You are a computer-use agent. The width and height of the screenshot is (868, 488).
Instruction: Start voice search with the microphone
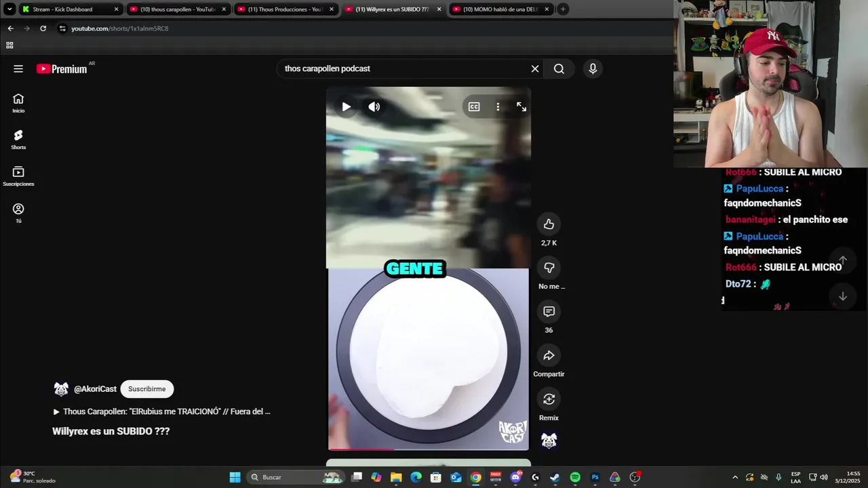[x=593, y=68]
